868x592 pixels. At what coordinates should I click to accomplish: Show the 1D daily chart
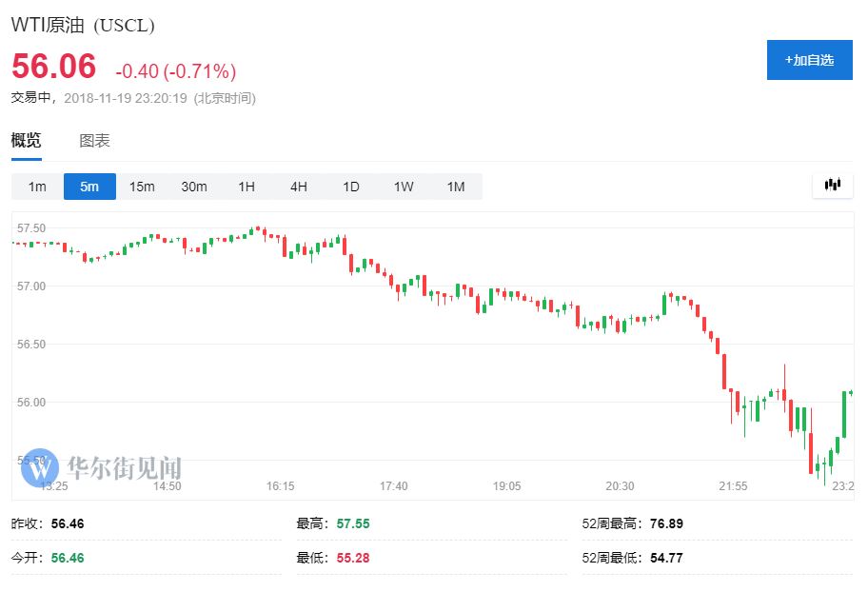click(x=351, y=187)
